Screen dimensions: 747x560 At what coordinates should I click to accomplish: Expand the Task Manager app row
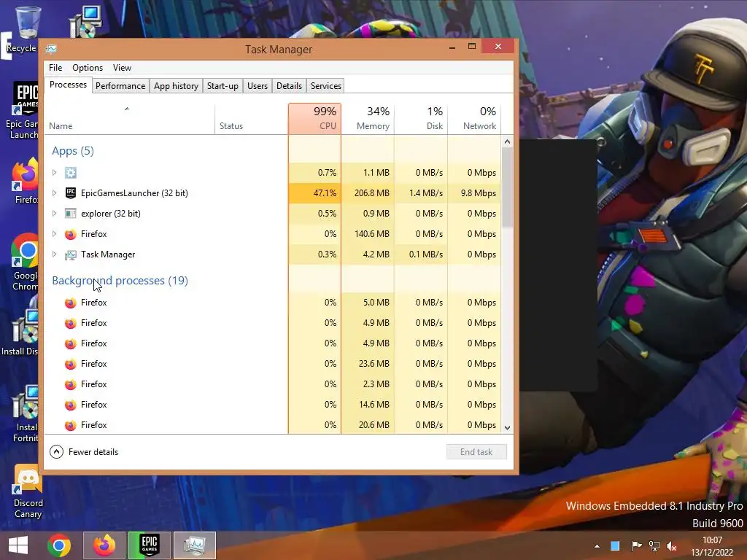54,254
